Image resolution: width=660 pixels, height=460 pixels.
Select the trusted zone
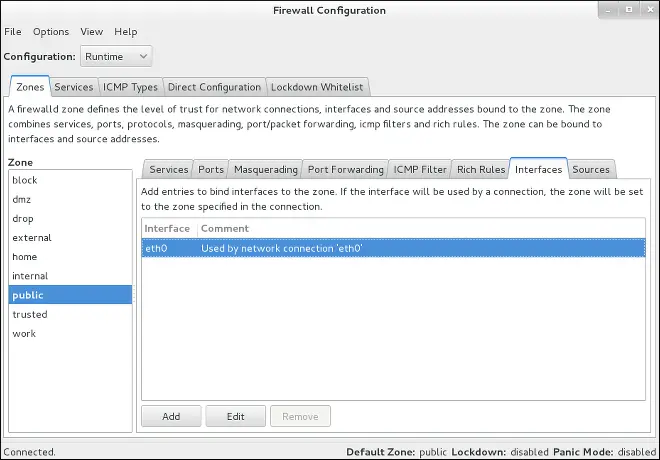(70, 314)
